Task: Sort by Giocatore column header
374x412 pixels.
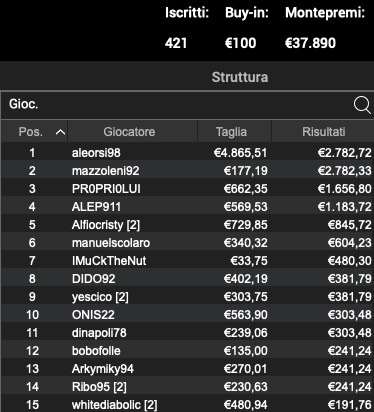Action: (x=129, y=132)
